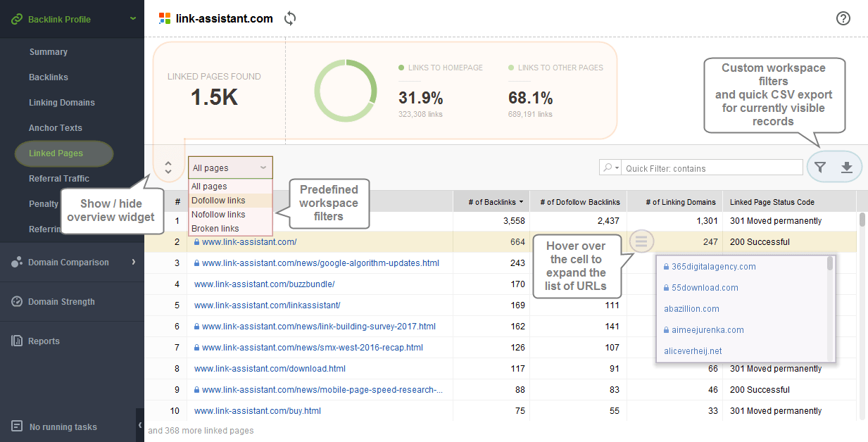Click 55download.com in the popup list
Image resolution: width=868 pixels, height=442 pixels.
(x=705, y=288)
